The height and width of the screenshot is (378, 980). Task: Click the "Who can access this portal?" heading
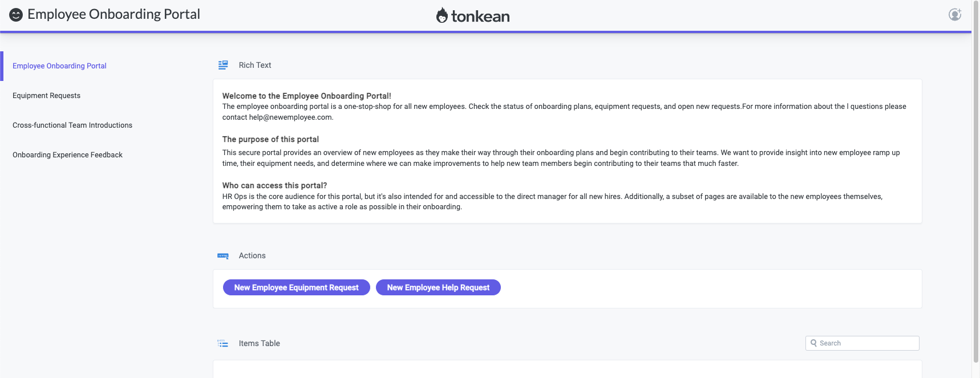pyautogui.click(x=274, y=185)
